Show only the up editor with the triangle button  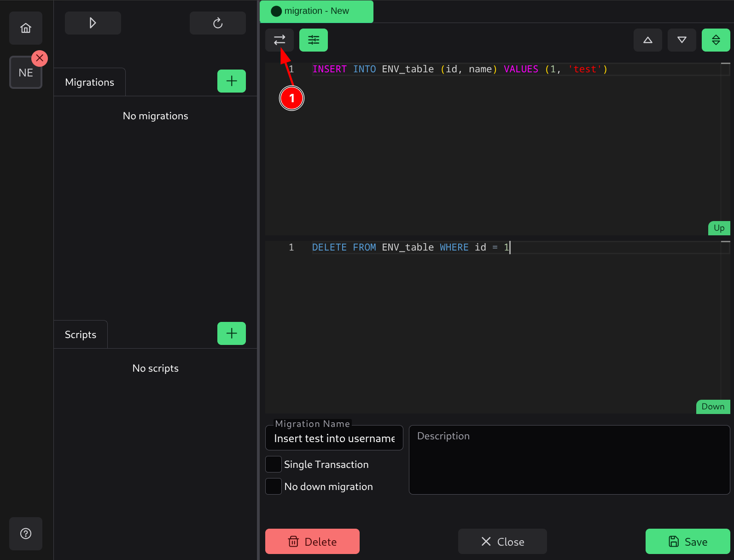pyautogui.click(x=648, y=40)
